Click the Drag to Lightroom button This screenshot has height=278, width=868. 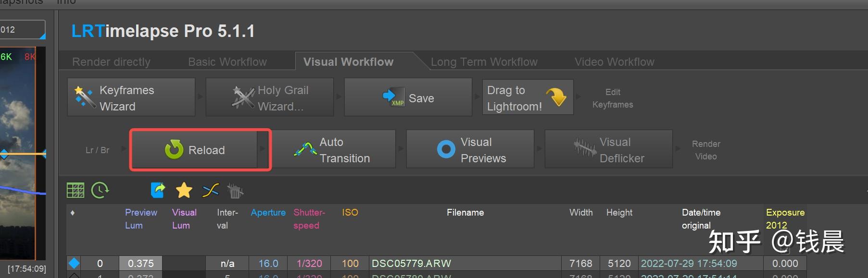click(528, 98)
